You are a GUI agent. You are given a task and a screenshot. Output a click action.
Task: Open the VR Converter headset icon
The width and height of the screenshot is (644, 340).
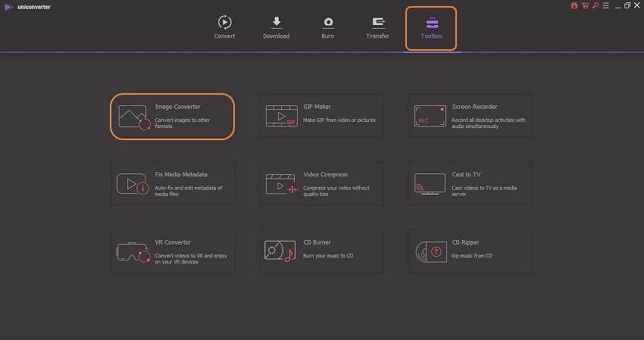(x=133, y=251)
